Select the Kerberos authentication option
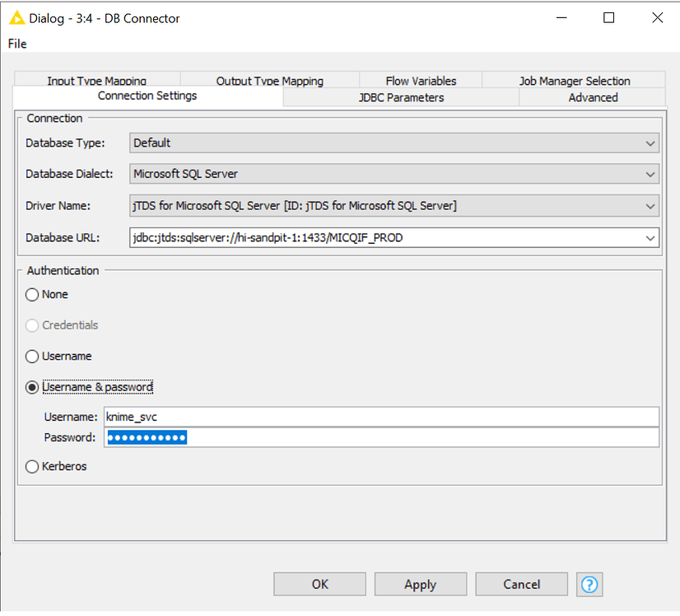This screenshot has height=616, width=680. pos(31,466)
